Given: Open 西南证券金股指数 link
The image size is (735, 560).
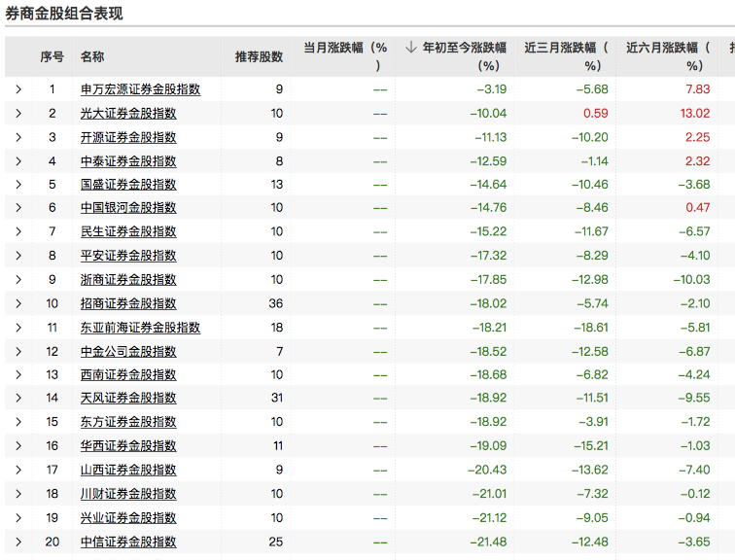Looking at the screenshot, I should (x=128, y=375).
